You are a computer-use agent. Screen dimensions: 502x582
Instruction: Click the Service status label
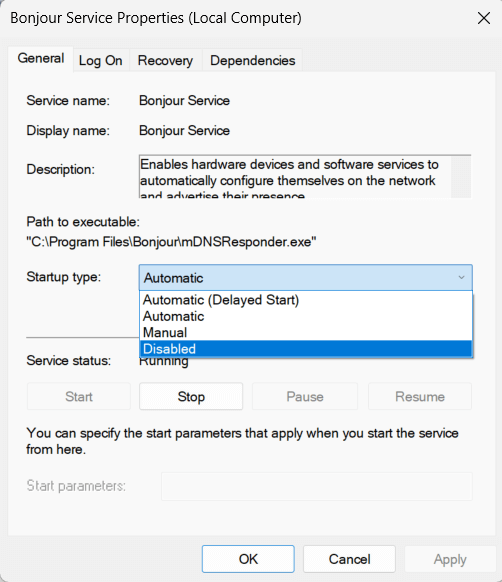[x=69, y=360]
